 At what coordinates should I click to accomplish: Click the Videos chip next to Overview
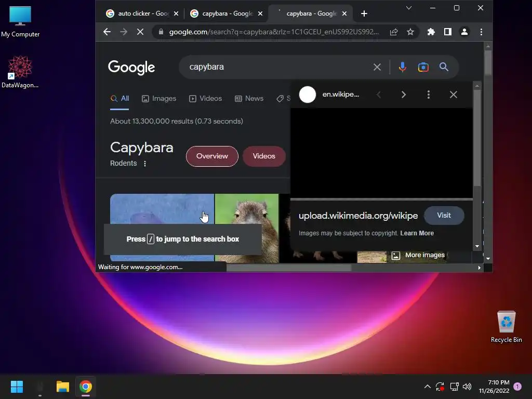(x=264, y=156)
